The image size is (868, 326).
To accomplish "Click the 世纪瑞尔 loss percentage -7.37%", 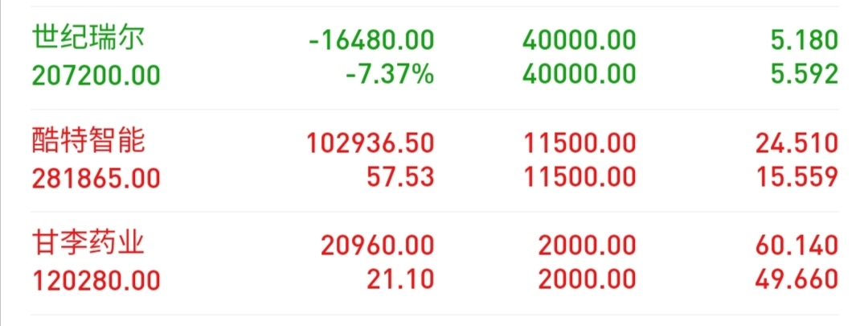I will point(390,75).
